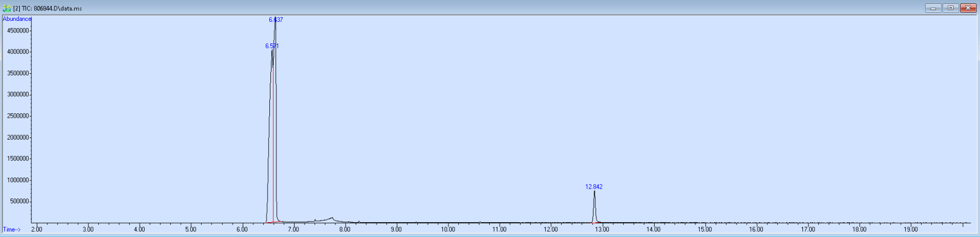Click the y-axis value 1500000
The image size is (980, 237).
point(18,159)
